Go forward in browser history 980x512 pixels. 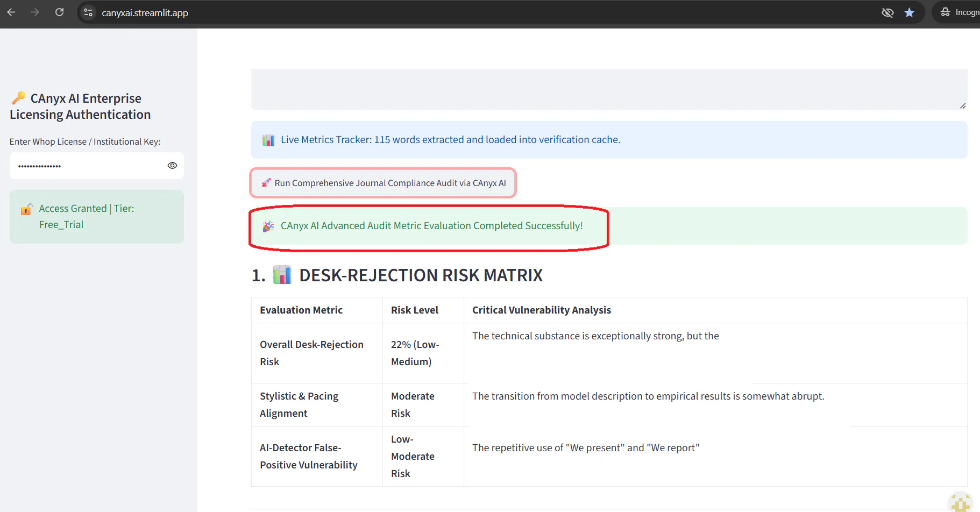coord(35,12)
